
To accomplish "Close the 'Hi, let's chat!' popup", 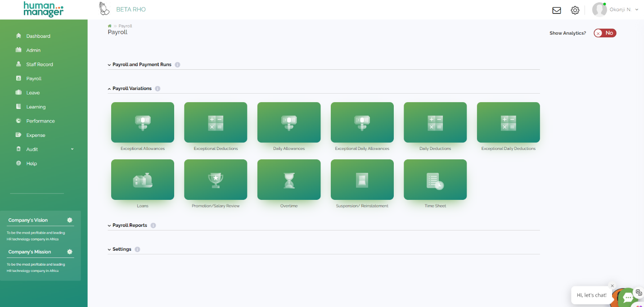I will [x=612, y=286].
